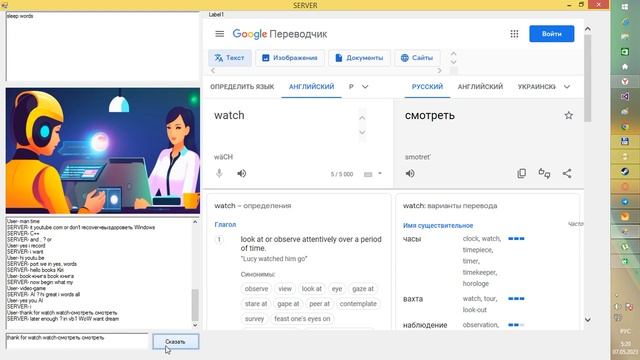Click the contemplate synonym chip
This screenshot has height=360, width=640.
pyautogui.click(x=358, y=304)
